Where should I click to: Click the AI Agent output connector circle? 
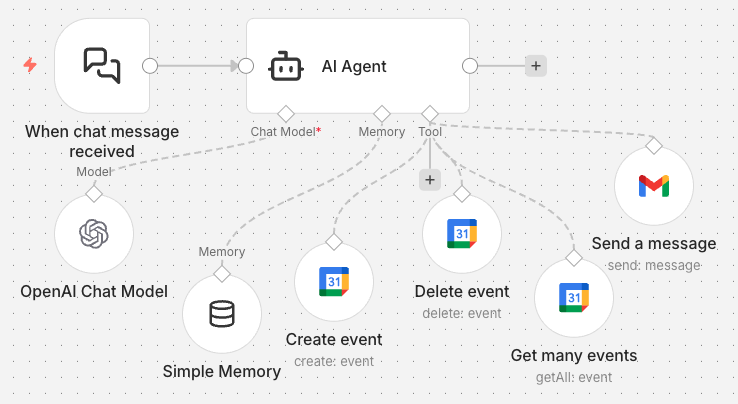470,66
